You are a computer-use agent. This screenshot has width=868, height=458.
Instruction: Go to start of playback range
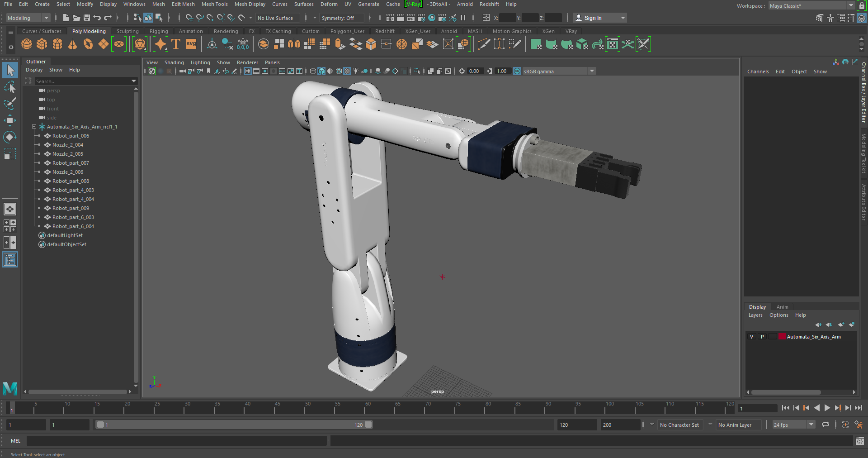coord(785,408)
